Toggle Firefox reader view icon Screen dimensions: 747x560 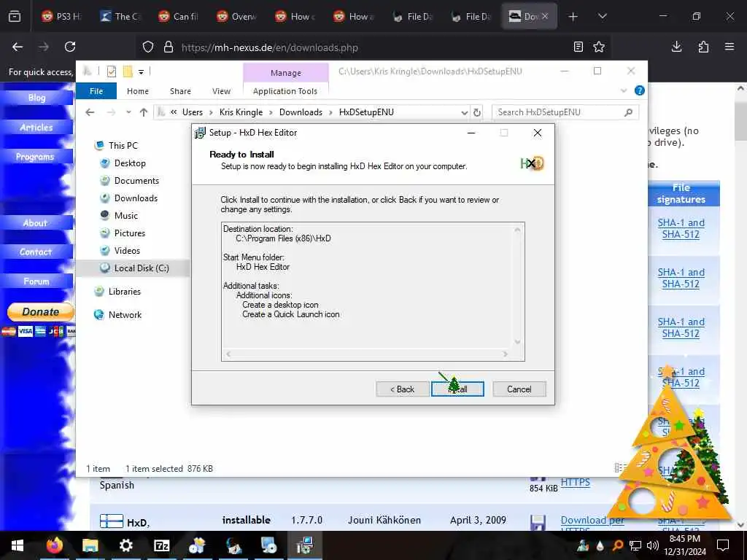click(x=578, y=47)
